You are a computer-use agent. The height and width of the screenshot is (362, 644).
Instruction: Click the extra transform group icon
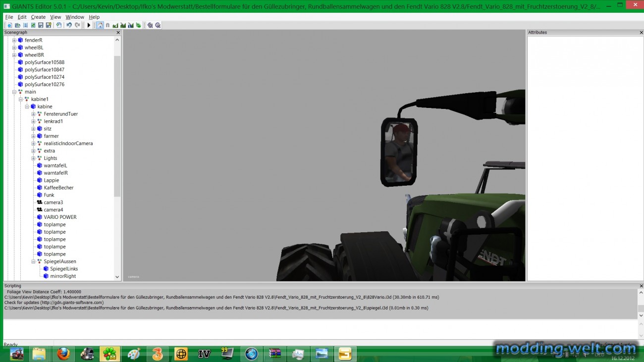[40, 151]
